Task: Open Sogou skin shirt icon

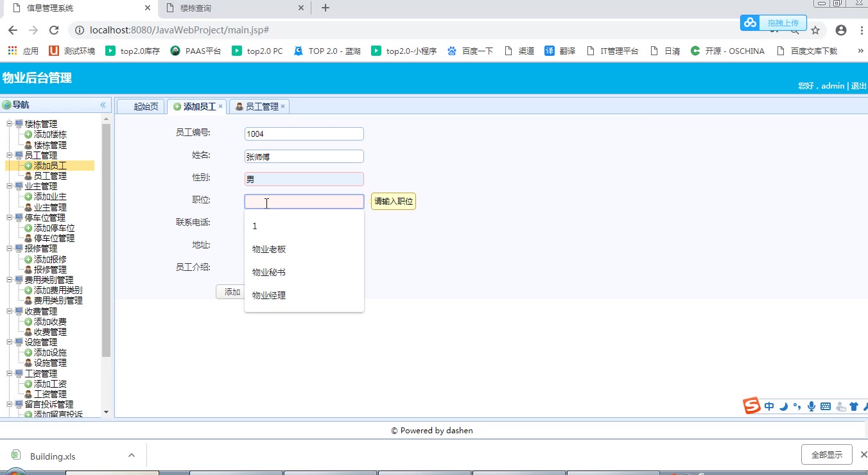Action: click(854, 406)
